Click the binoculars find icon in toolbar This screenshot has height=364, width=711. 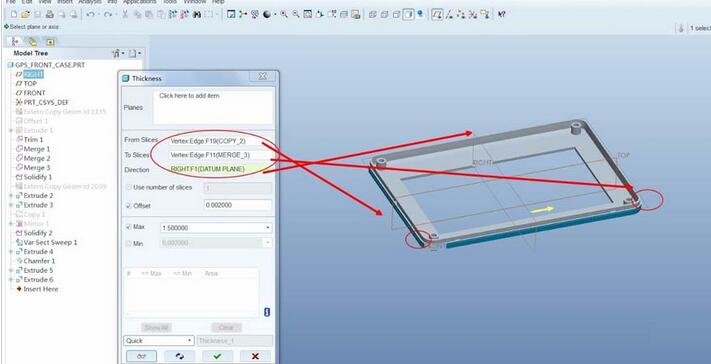[x=197, y=15]
